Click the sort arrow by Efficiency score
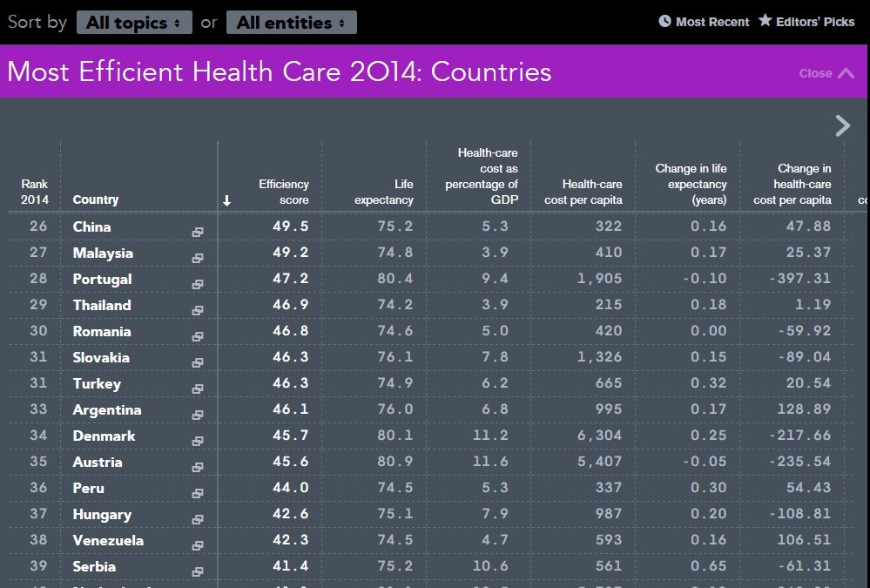 pyautogui.click(x=227, y=201)
